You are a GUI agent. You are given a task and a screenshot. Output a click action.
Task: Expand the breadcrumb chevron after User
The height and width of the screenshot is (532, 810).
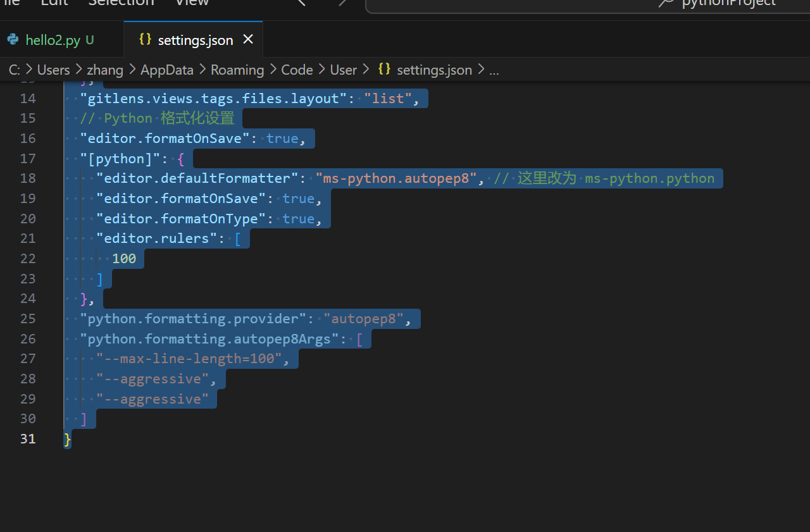[366, 70]
